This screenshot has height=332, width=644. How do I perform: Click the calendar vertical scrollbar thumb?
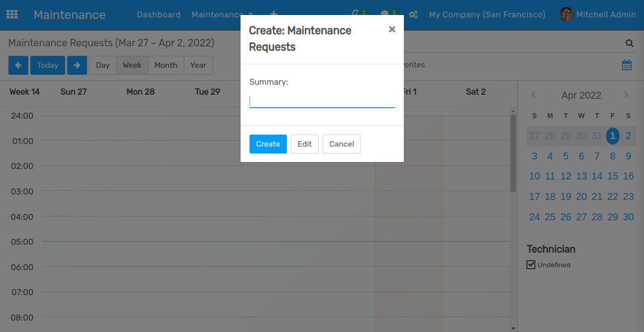point(513,153)
